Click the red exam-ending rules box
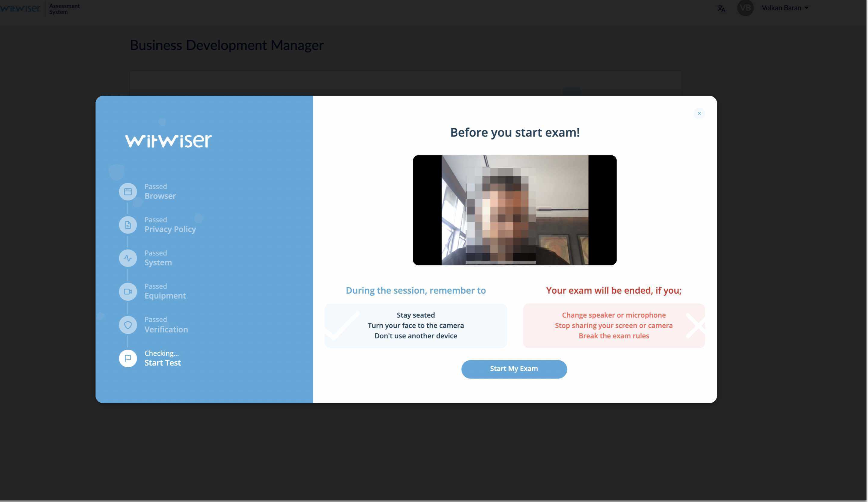Viewport: 868px width, 502px height. (614, 325)
